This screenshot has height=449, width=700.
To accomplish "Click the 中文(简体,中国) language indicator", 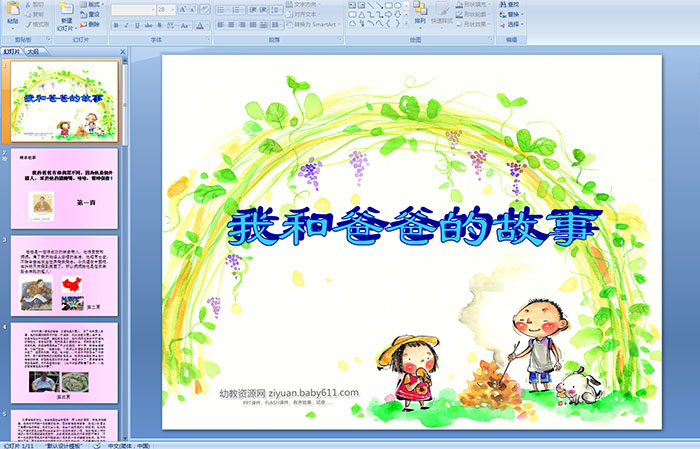I will 129,445.
